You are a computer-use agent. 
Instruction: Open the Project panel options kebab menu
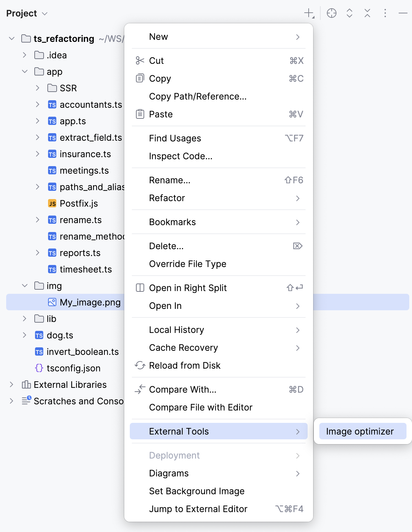click(x=385, y=13)
